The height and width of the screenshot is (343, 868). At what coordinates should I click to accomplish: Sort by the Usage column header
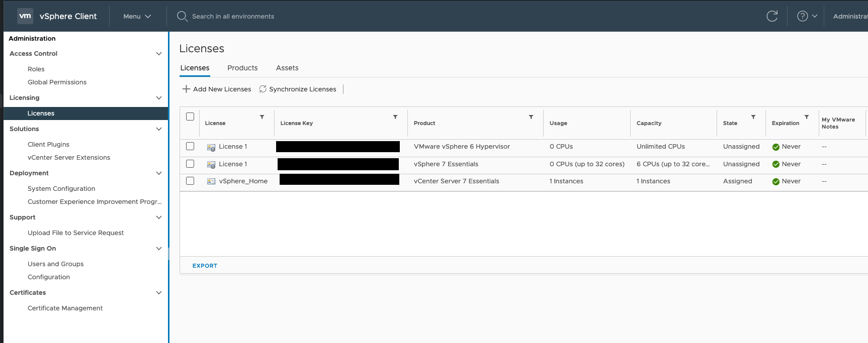558,123
